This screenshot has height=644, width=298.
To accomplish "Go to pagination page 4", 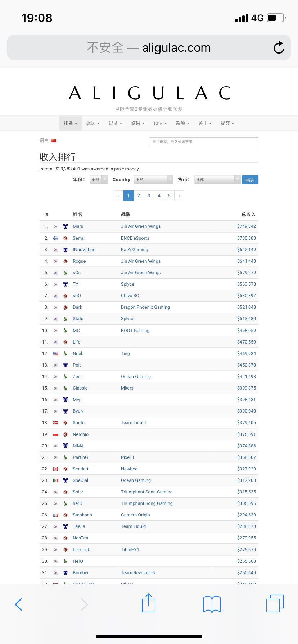I will (x=159, y=196).
